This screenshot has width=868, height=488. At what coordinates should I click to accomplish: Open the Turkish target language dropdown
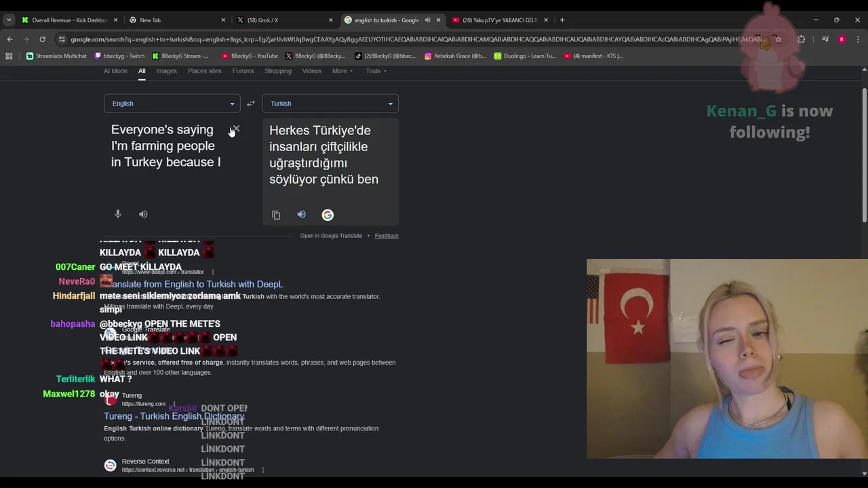[x=330, y=104]
